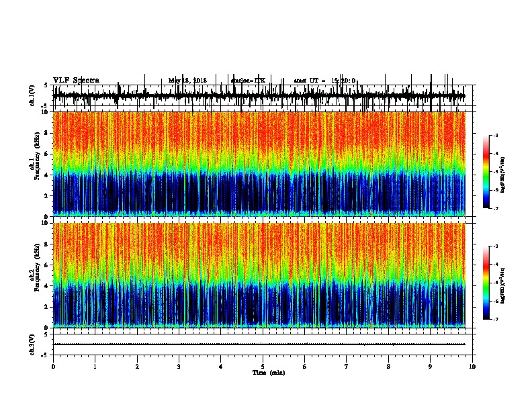Viewport: 532px width, 411px height.
Task: Click the '0' tick on the Time axis
Action: point(53,367)
